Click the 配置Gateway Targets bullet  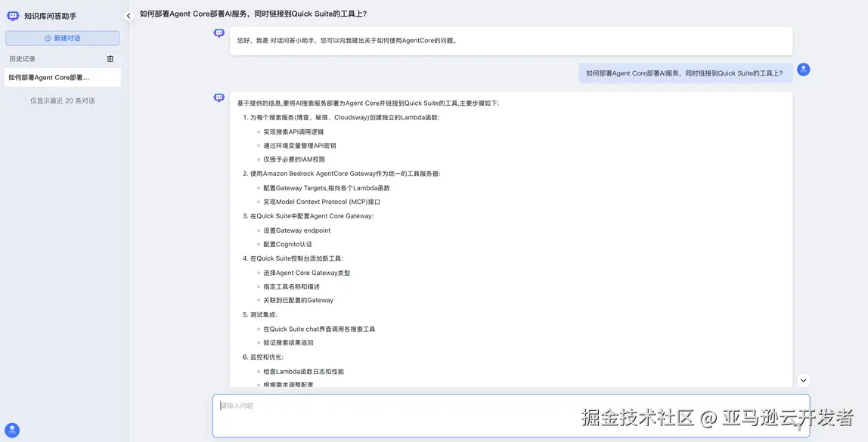click(x=327, y=188)
